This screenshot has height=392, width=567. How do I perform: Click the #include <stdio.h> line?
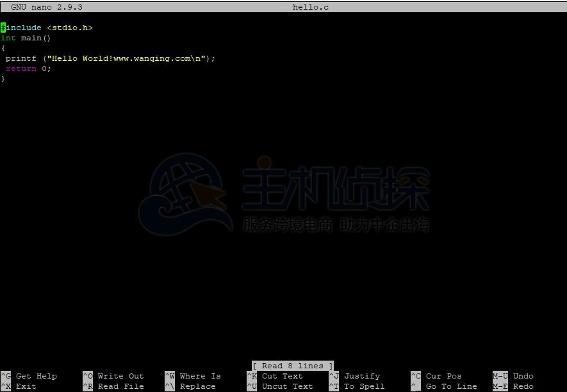[x=47, y=28]
